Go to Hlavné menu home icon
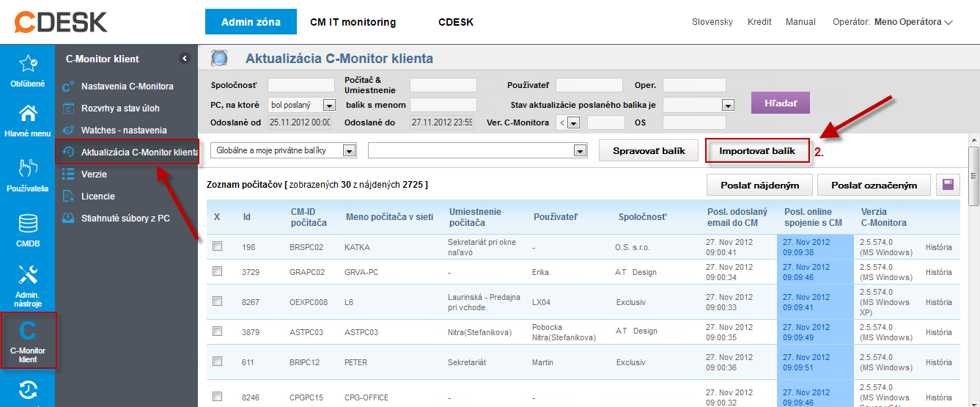980x407 pixels. click(x=27, y=114)
